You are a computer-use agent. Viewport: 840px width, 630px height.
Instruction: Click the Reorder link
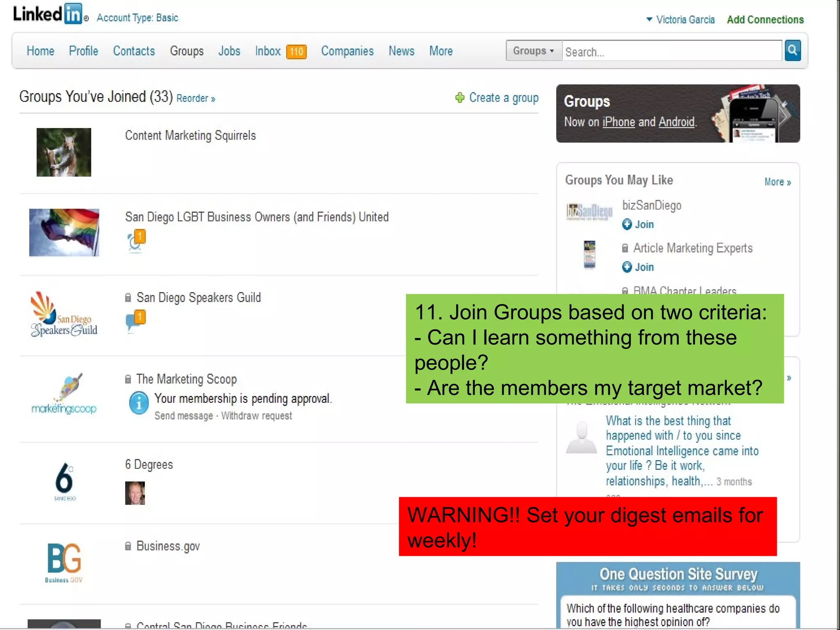pyautogui.click(x=196, y=98)
